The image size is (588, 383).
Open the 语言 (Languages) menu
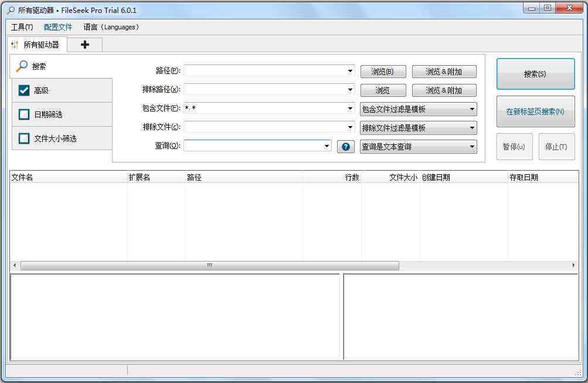pos(111,27)
